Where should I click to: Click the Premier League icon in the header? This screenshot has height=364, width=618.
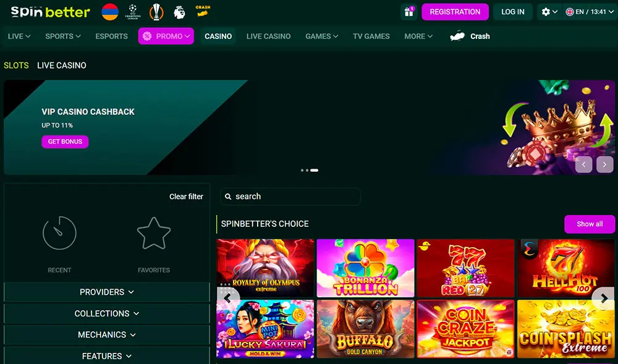[179, 12]
